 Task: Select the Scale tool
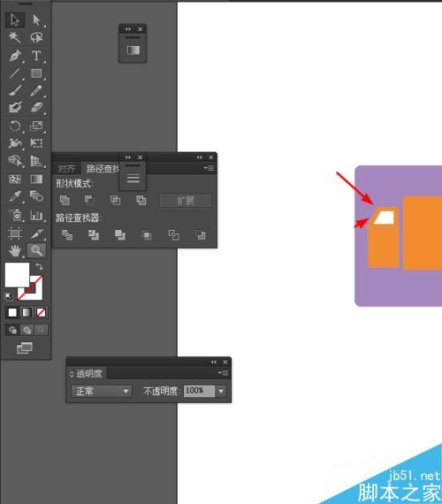(x=36, y=126)
